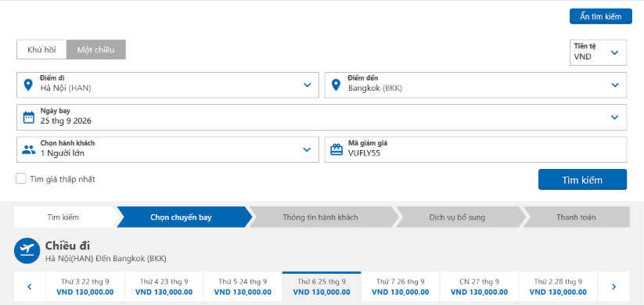This screenshot has height=305, width=644.
Task: Select Thứ 7 26 thg 9 date tab
Action: click(401, 286)
